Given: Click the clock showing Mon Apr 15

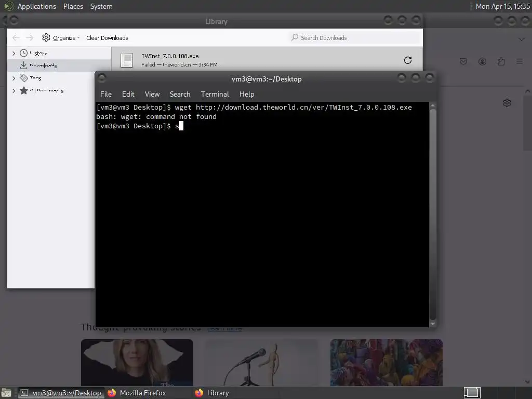Looking at the screenshot, I should click(502, 6).
